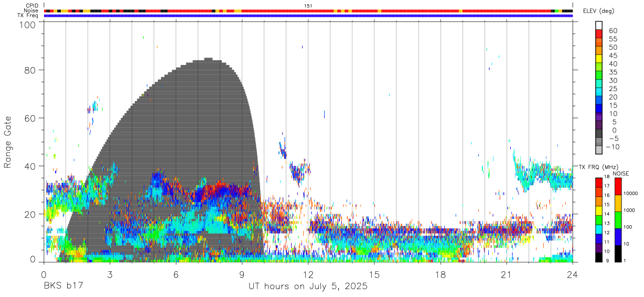Pick the cyan ELEV segment between 30 and 25
This screenshot has width=644, height=297.
pos(599,84)
